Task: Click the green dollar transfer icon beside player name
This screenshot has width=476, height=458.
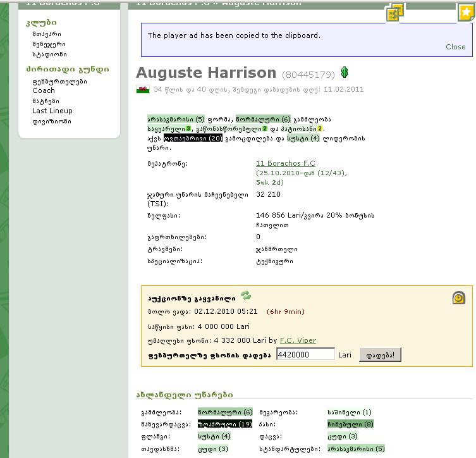Action: (x=345, y=72)
